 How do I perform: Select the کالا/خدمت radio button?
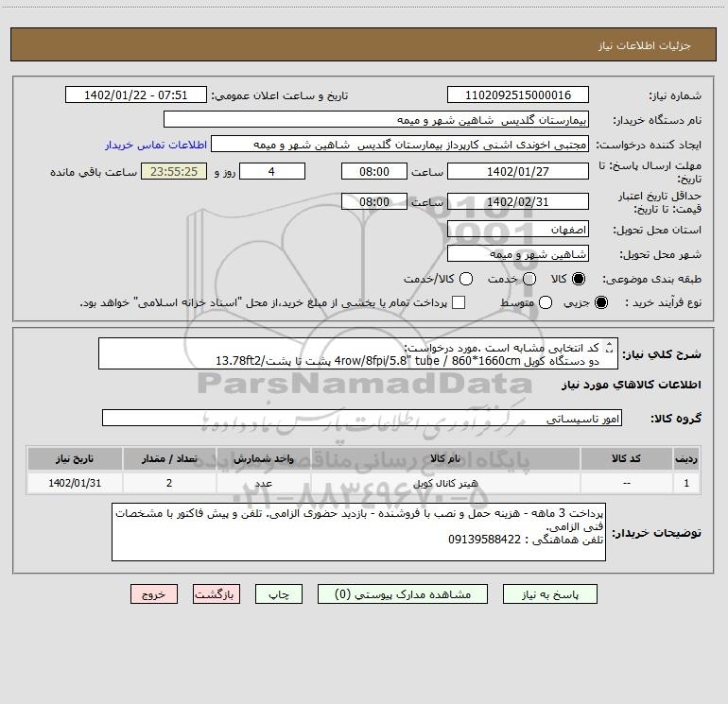(x=466, y=279)
